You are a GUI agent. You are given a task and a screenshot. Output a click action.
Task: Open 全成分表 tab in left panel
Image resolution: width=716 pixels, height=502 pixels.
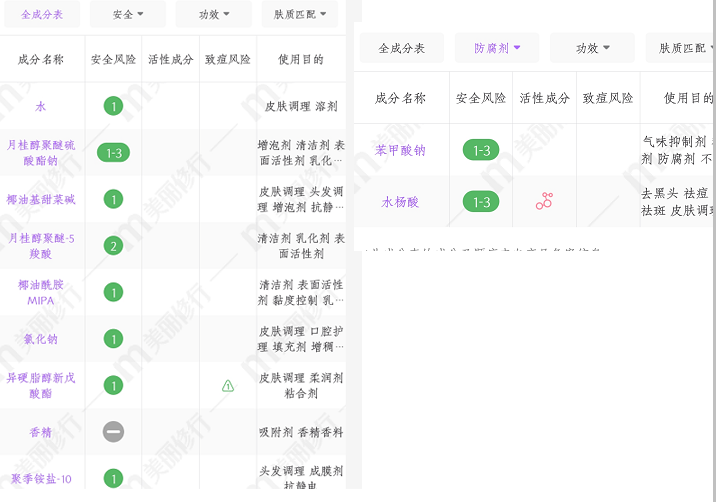[42, 15]
